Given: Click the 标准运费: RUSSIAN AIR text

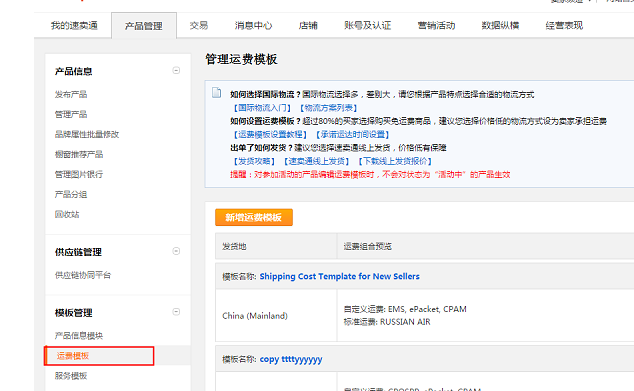Looking at the screenshot, I should (x=387, y=322).
